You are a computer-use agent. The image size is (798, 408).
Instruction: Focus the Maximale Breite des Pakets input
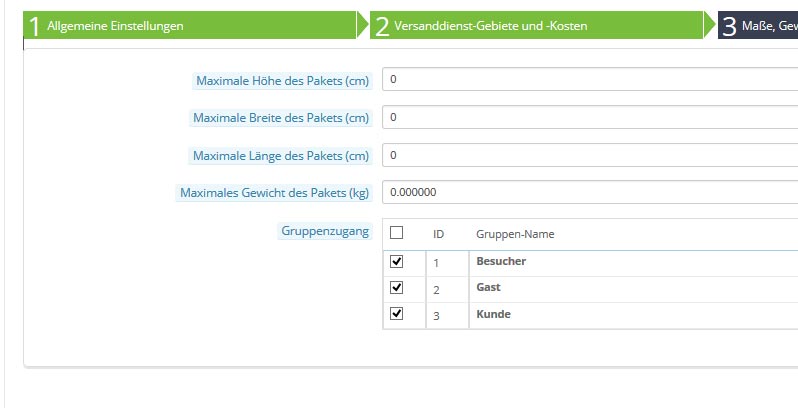(590, 118)
